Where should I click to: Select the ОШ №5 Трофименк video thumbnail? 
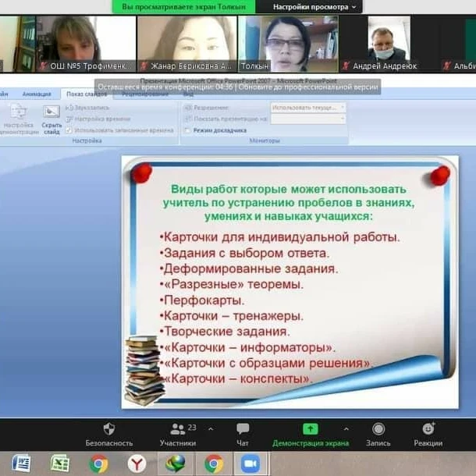[x=86, y=44]
